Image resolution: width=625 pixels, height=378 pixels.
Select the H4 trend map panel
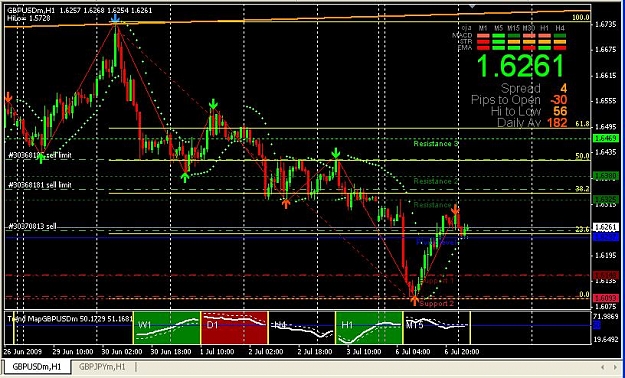point(302,328)
